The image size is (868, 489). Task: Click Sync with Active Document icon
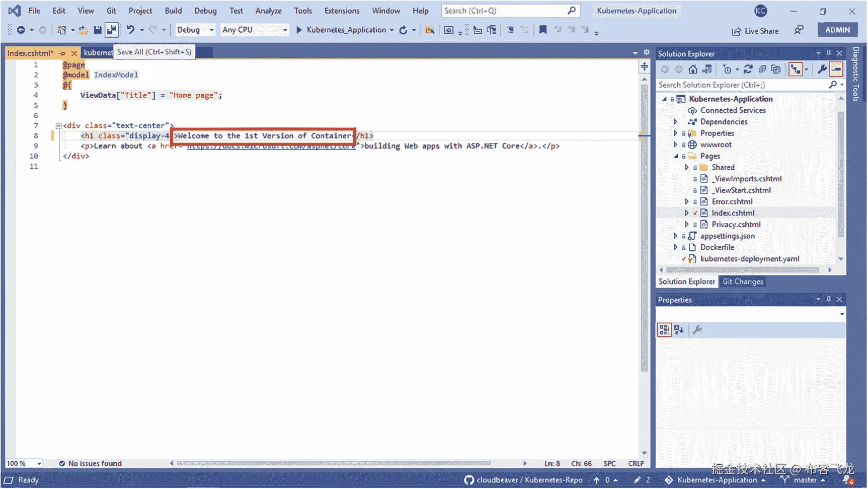(x=748, y=69)
